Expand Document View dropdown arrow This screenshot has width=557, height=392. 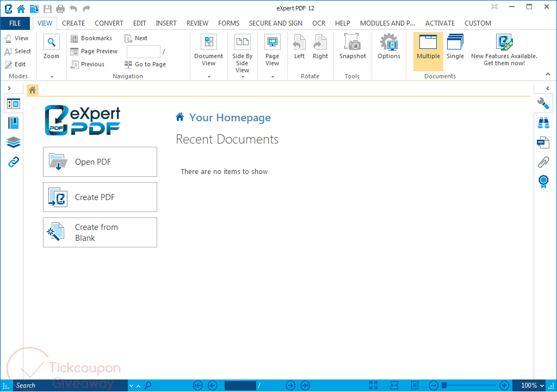[209, 77]
